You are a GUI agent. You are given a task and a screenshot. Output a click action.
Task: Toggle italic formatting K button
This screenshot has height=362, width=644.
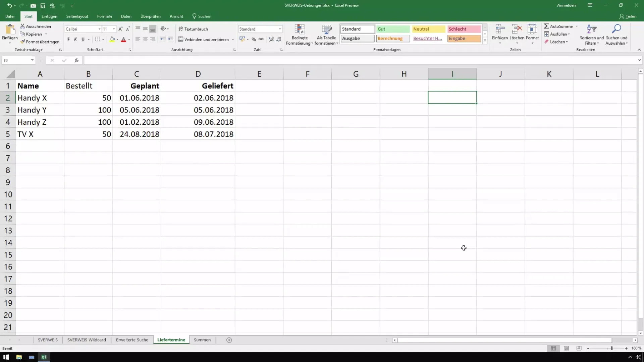click(75, 39)
